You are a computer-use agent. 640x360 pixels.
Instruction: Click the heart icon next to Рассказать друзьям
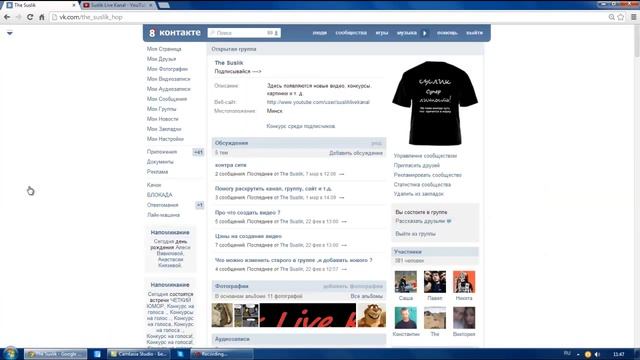(449, 221)
